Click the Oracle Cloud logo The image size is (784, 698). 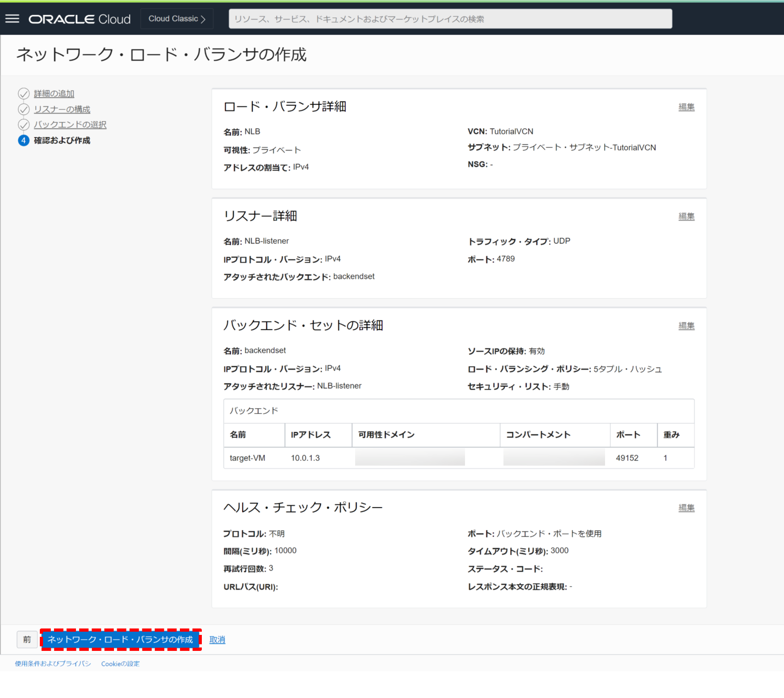point(79,19)
